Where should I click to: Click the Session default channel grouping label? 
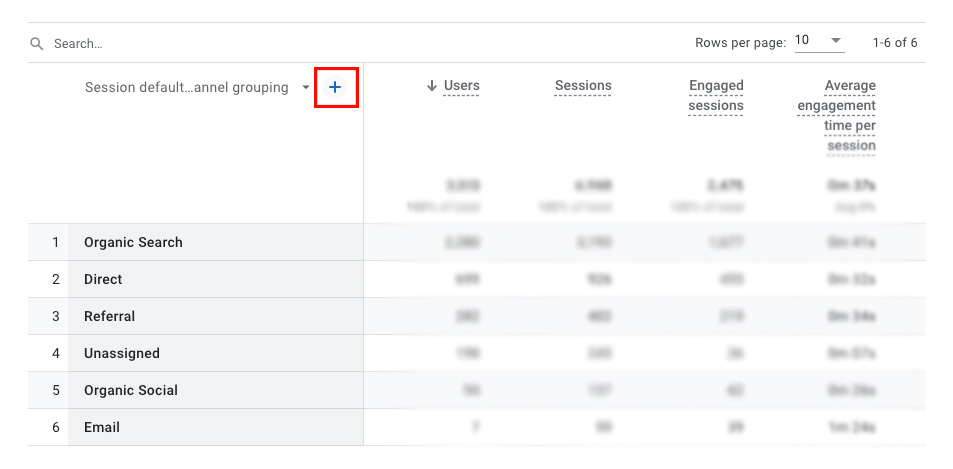186,88
